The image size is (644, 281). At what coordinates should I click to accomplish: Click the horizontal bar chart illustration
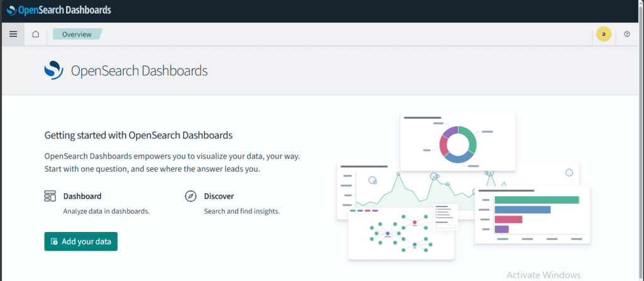pyautogui.click(x=532, y=215)
